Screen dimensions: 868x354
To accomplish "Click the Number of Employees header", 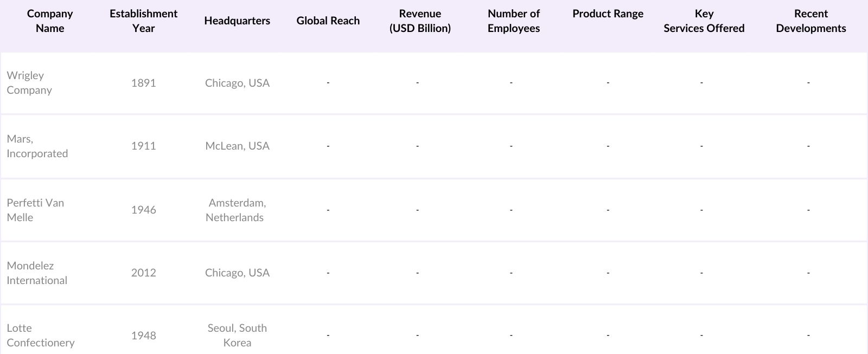I will 514,21.
